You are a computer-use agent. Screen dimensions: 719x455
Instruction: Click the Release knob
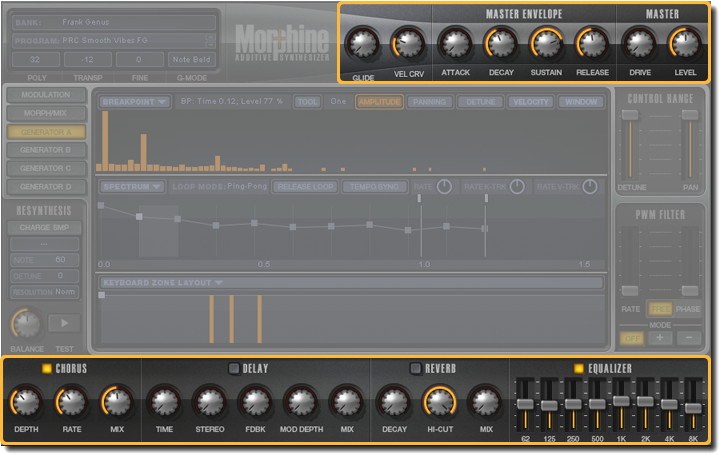pyautogui.click(x=592, y=44)
